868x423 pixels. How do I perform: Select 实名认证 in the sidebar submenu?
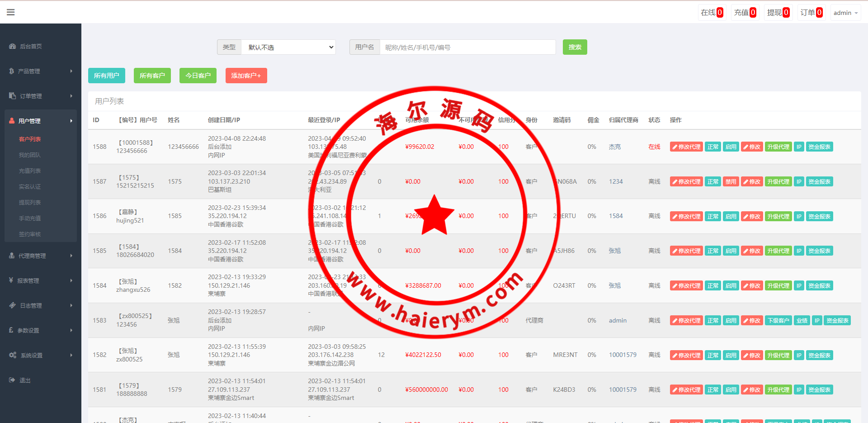point(30,186)
